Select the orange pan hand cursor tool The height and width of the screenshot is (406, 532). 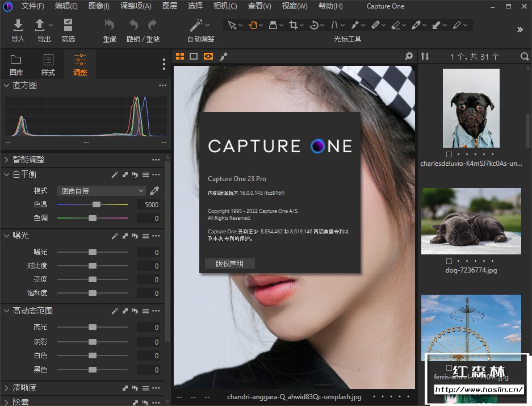click(x=252, y=25)
